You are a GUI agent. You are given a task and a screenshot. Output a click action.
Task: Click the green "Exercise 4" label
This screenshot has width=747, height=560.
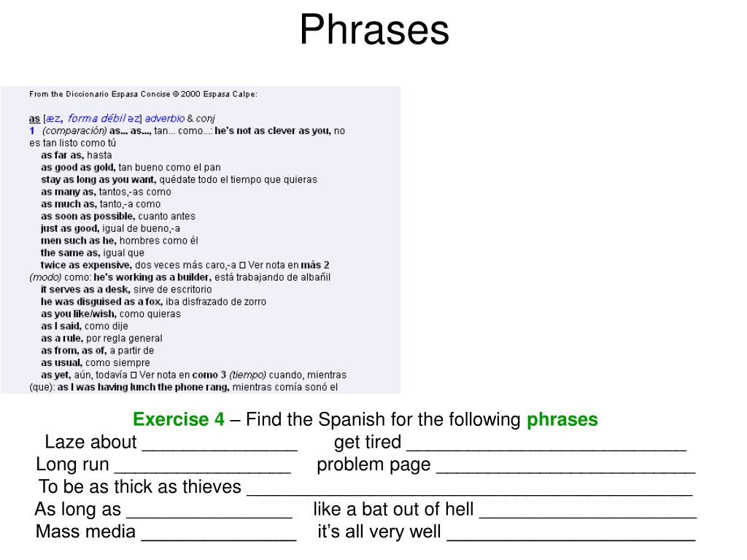click(179, 420)
